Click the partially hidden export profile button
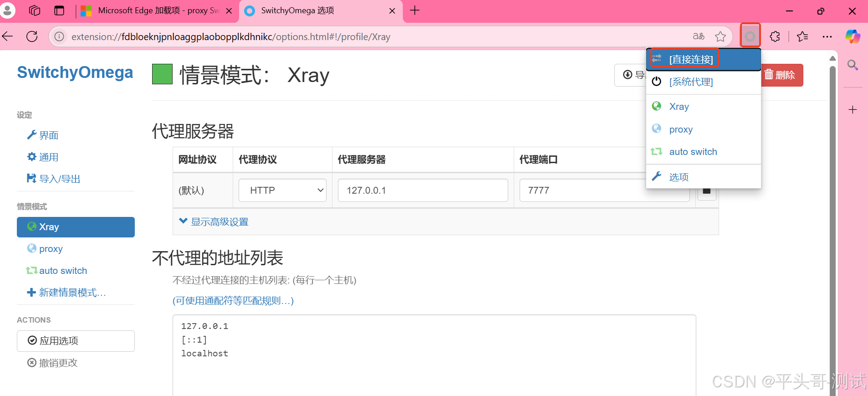This screenshot has width=868, height=396. pyautogui.click(x=630, y=75)
